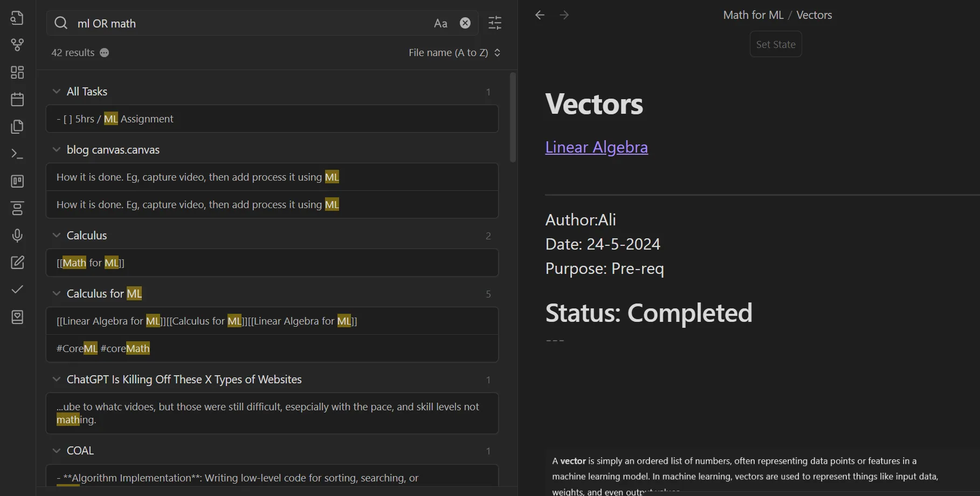Viewport: 980px width, 496px height.
Task: Open the kanban board icon in sidebar
Action: [17, 181]
